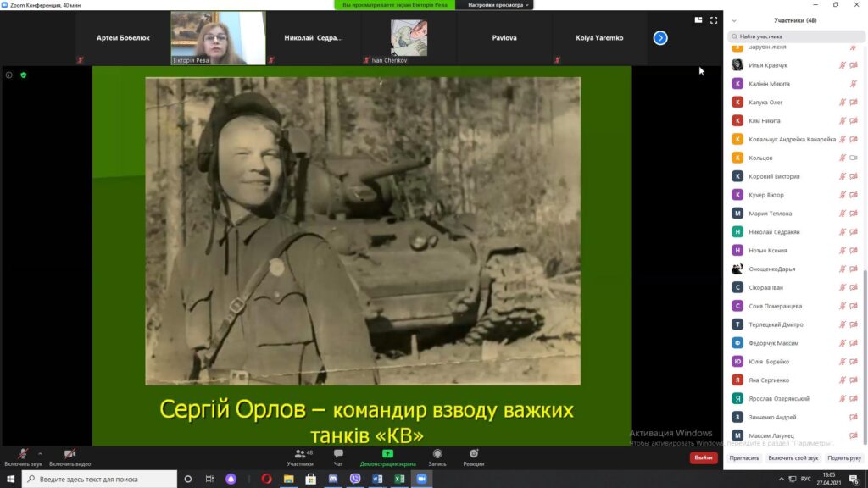
Task: Start Демонстрация экрана screen share
Action: (387, 457)
